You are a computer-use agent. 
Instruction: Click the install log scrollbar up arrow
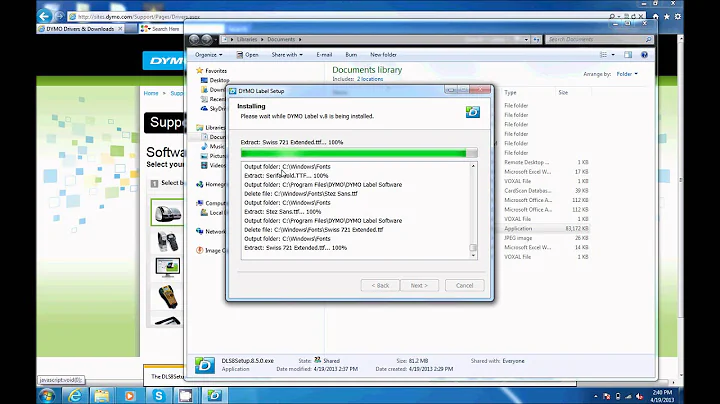pos(473,166)
